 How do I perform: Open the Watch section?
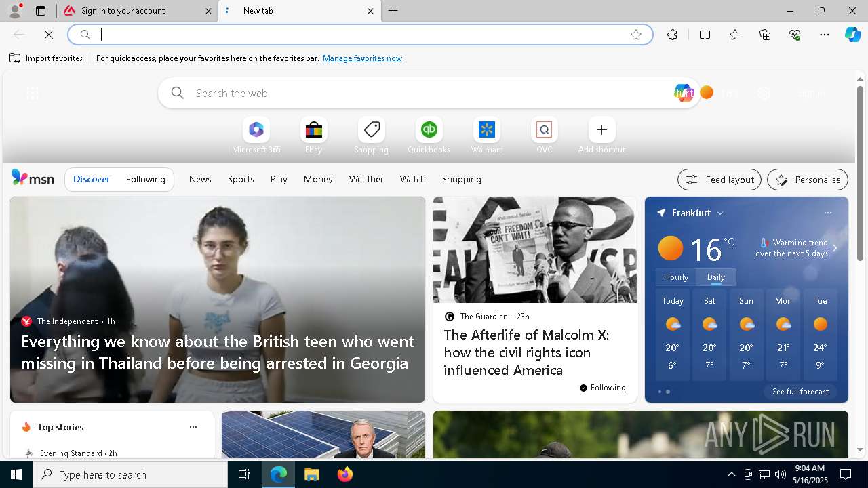point(413,179)
